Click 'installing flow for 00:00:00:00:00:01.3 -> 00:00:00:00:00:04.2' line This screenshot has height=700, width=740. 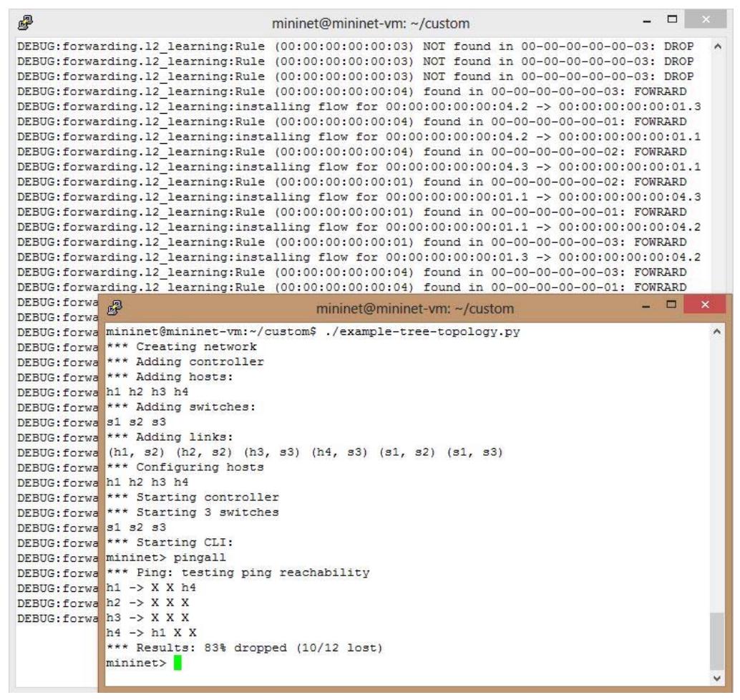click(359, 258)
